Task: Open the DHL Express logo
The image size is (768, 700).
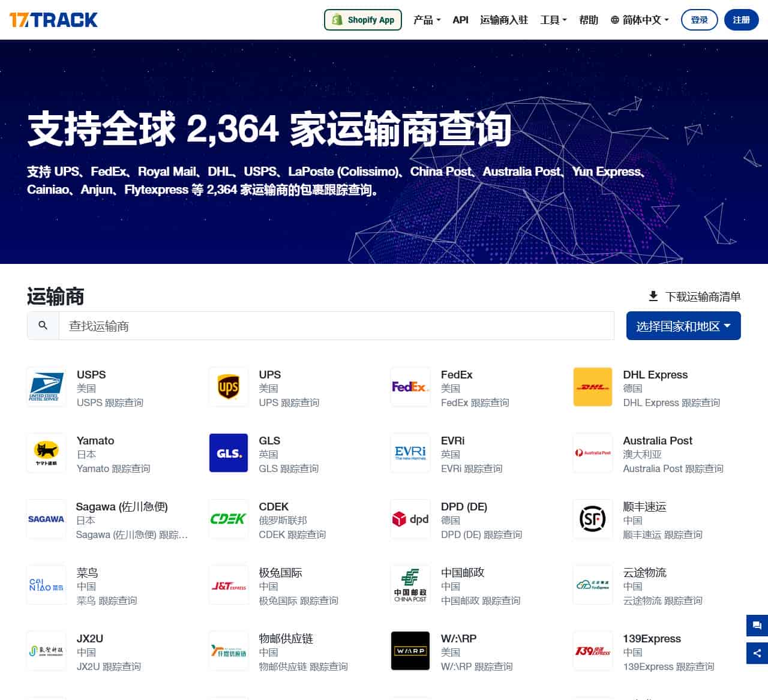Action: tap(593, 387)
